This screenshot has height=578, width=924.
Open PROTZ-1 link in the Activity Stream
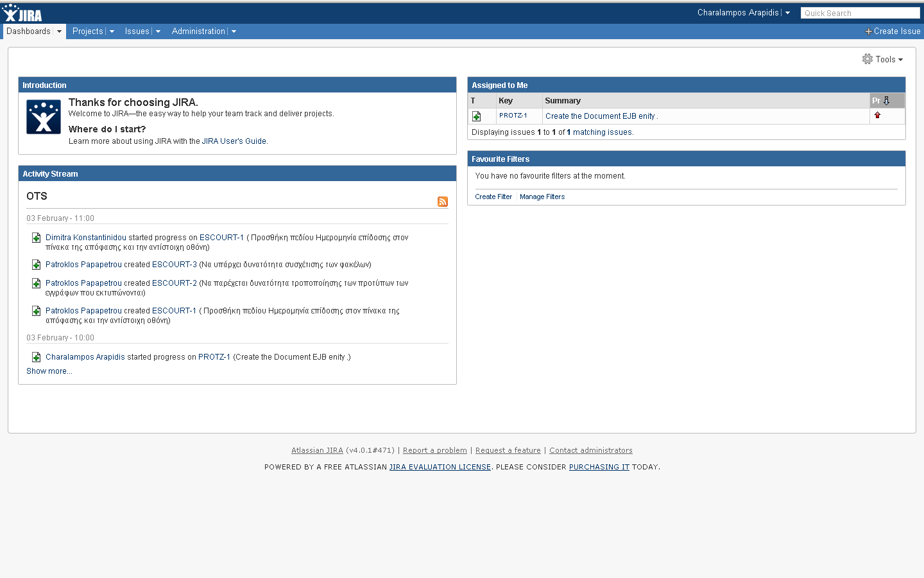coord(214,357)
